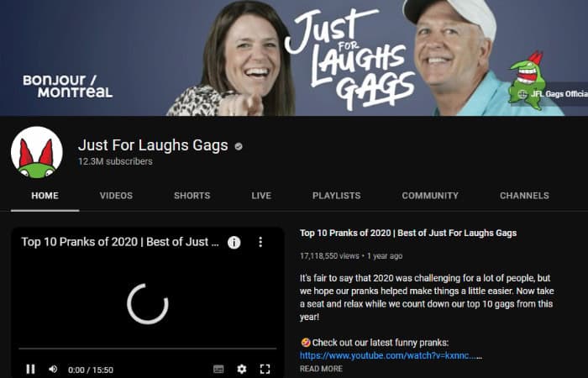Seek on the video progress bar

[x=148, y=349]
